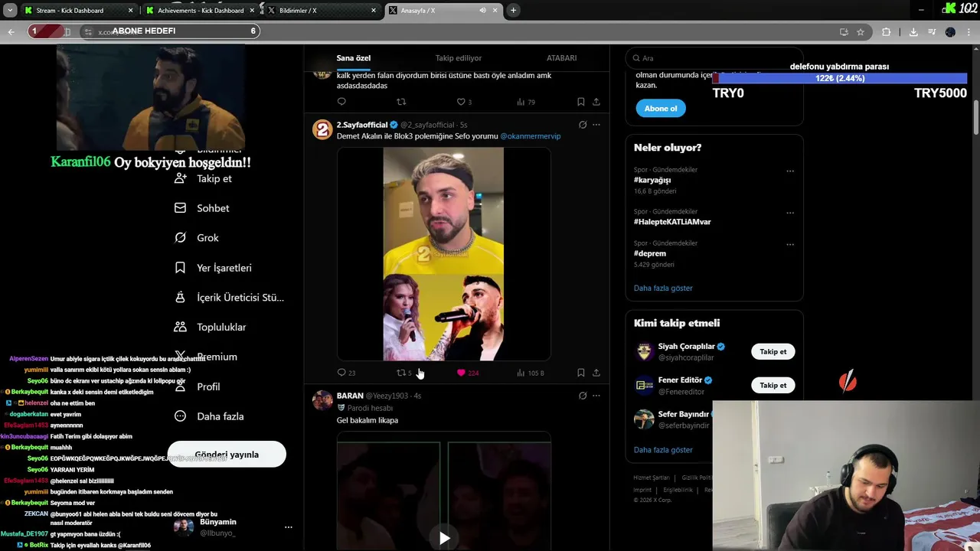Open the #deprem trend
The image size is (980, 551).
[650, 253]
